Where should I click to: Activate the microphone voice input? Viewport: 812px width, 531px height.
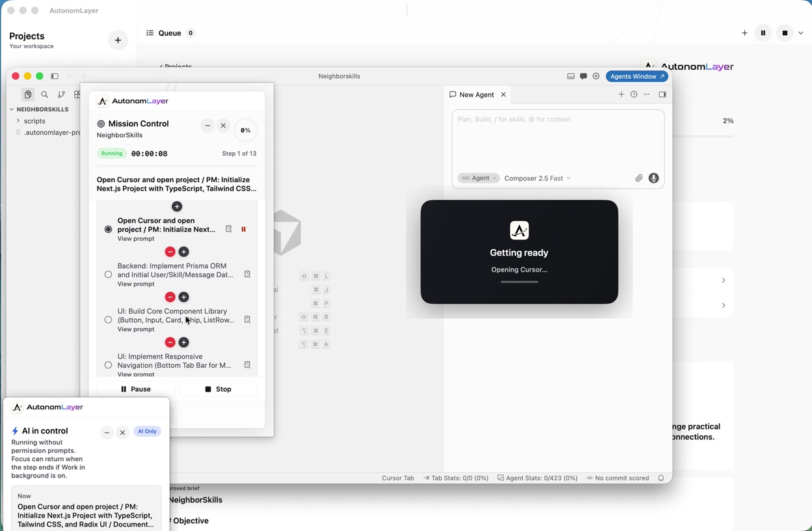click(654, 178)
